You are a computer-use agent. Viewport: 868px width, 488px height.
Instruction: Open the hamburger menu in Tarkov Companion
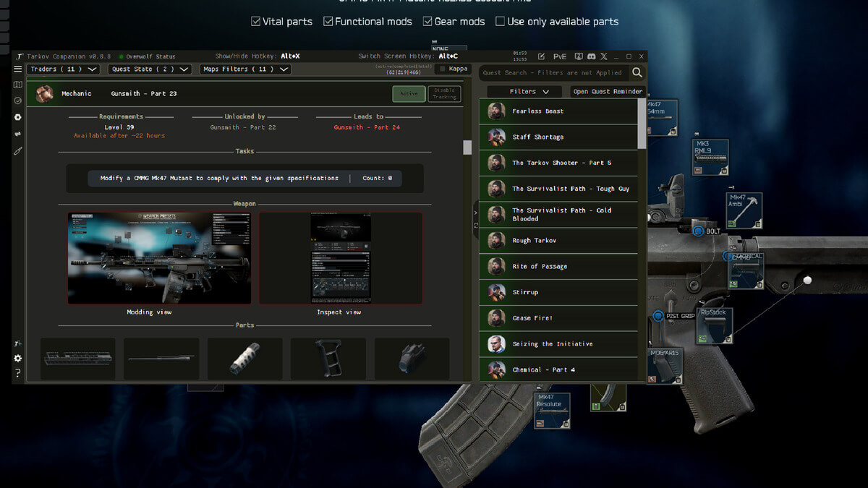(18, 69)
